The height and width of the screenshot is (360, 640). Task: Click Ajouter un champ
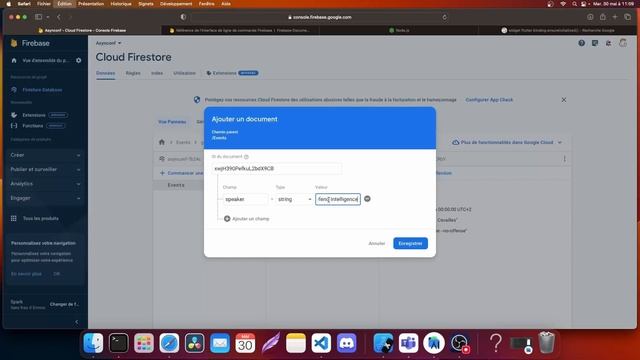click(x=247, y=219)
